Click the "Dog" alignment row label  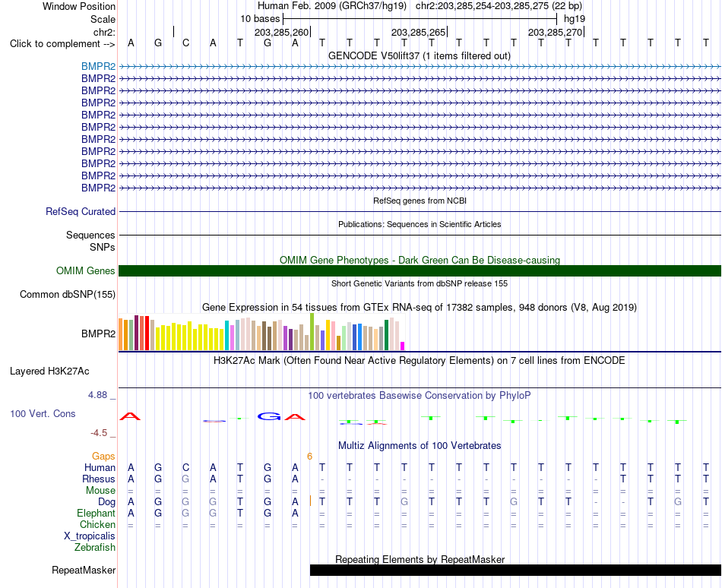click(x=106, y=502)
